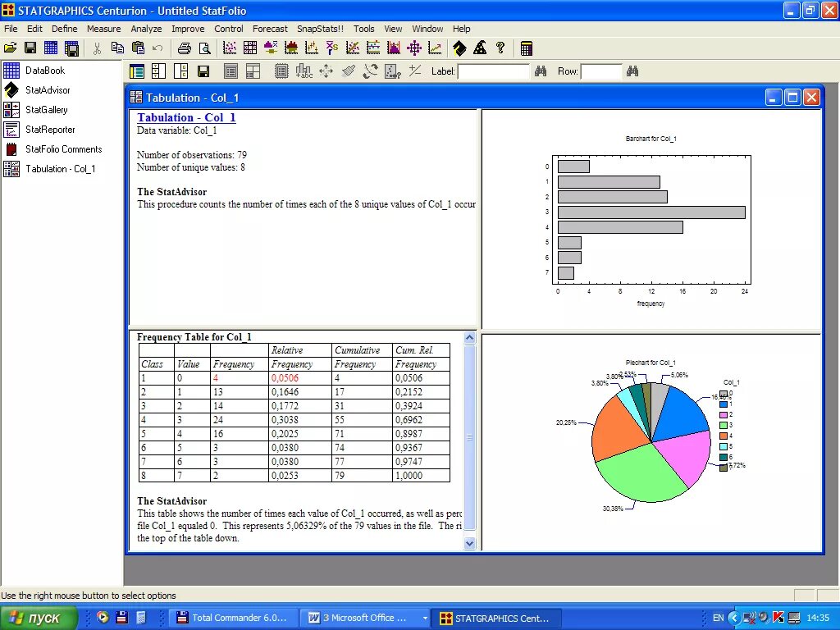Open the Xs comparison analysis icon
This screenshot has width=840, height=630.
(332, 48)
